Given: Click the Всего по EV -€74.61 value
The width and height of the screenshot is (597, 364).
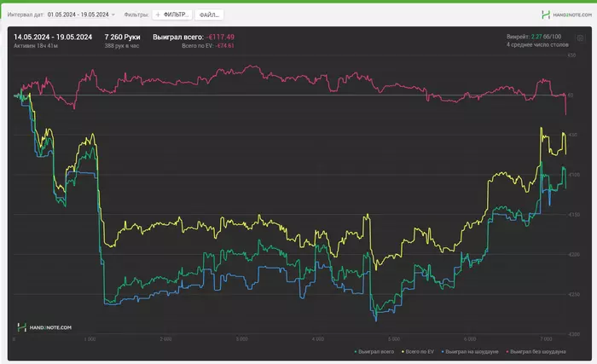Looking at the screenshot, I should (208, 46).
